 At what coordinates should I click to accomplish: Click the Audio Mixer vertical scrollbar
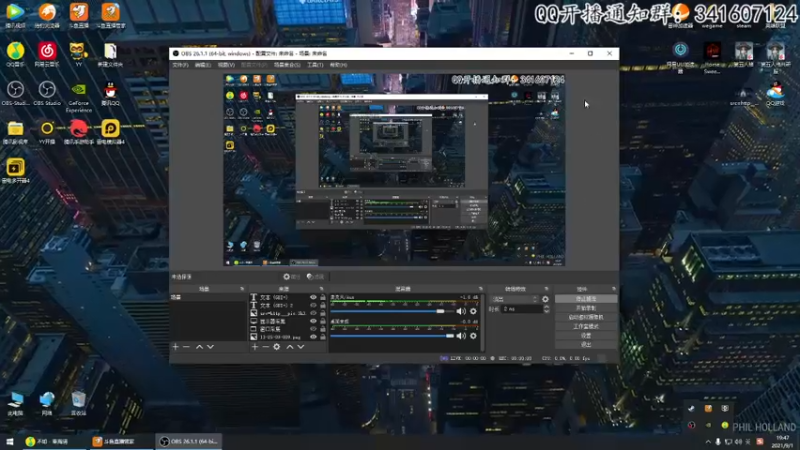click(482, 322)
